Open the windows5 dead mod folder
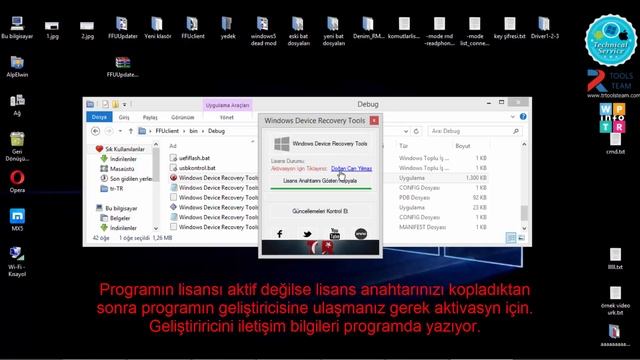 pos(263,31)
